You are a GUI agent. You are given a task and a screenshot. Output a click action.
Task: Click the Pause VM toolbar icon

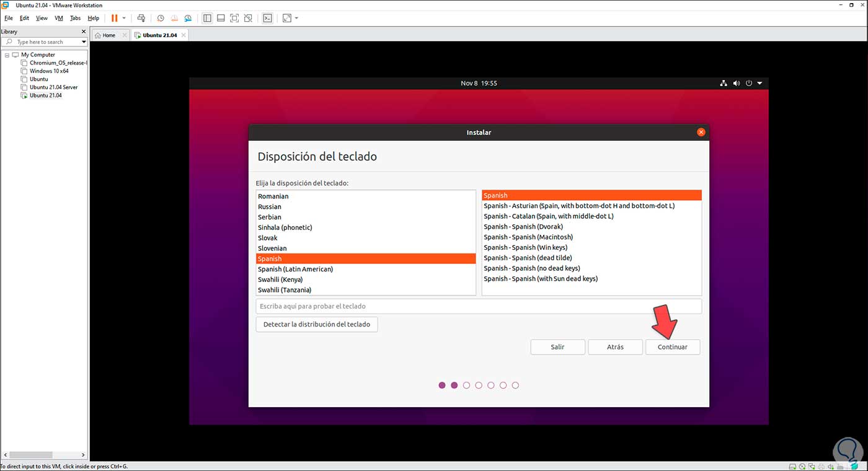click(x=114, y=18)
